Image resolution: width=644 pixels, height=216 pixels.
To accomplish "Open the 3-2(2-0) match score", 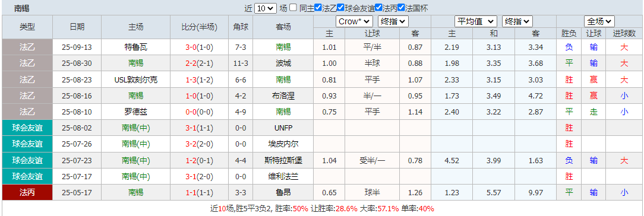I will tap(200, 144).
